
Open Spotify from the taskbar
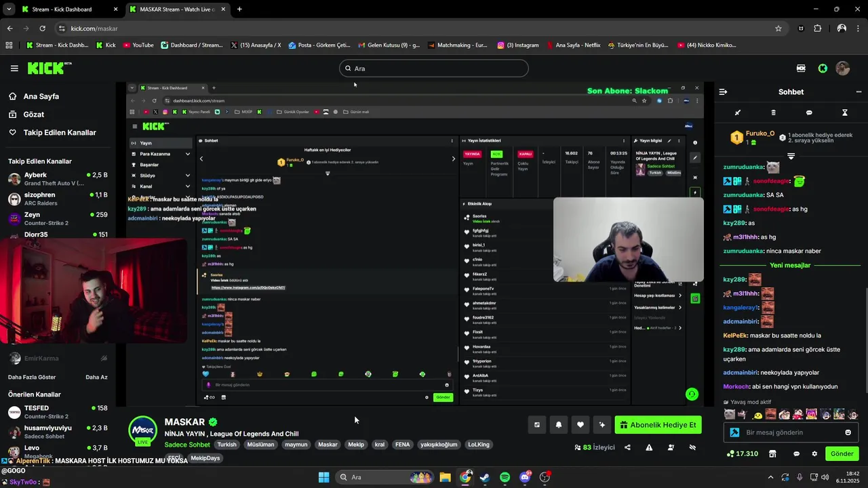[x=505, y=477]
